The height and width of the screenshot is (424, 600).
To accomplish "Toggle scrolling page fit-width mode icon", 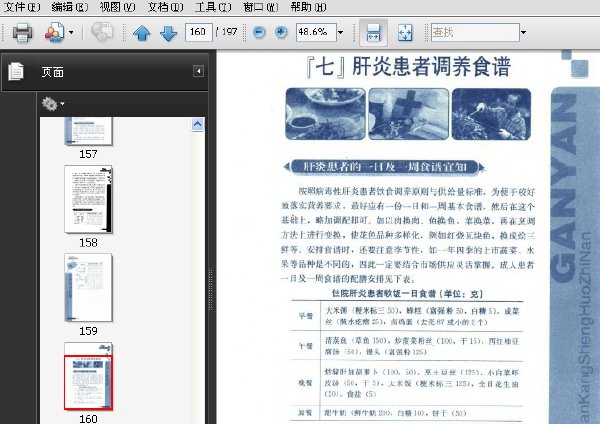I will click(x=373, y=32).
